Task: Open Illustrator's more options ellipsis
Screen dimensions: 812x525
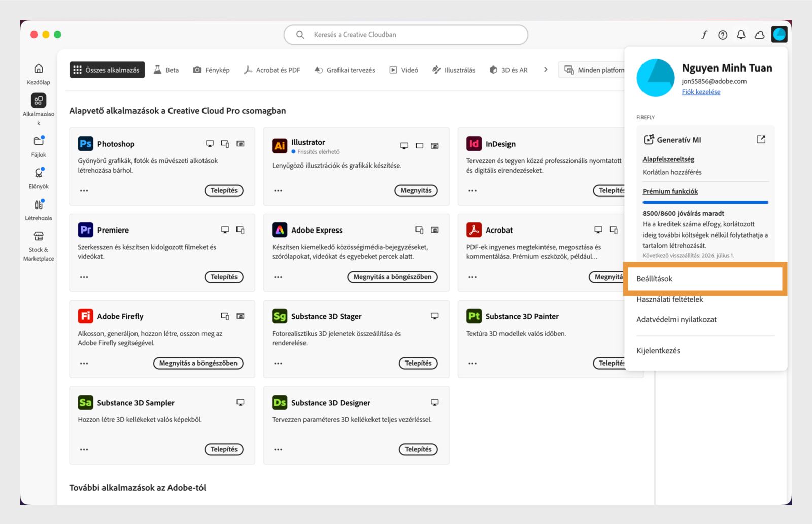Action: pyautogui.click(x=278, y=191)
